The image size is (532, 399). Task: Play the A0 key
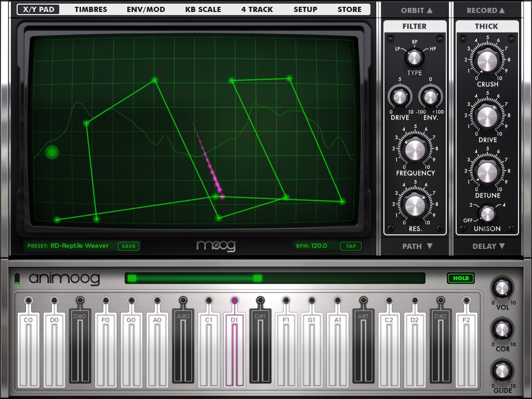157,350
